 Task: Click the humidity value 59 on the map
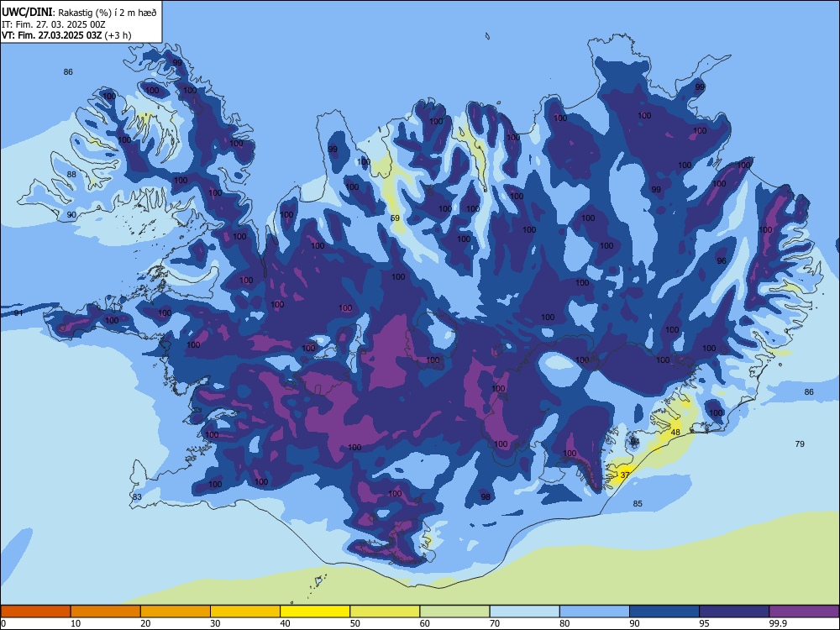395,218
